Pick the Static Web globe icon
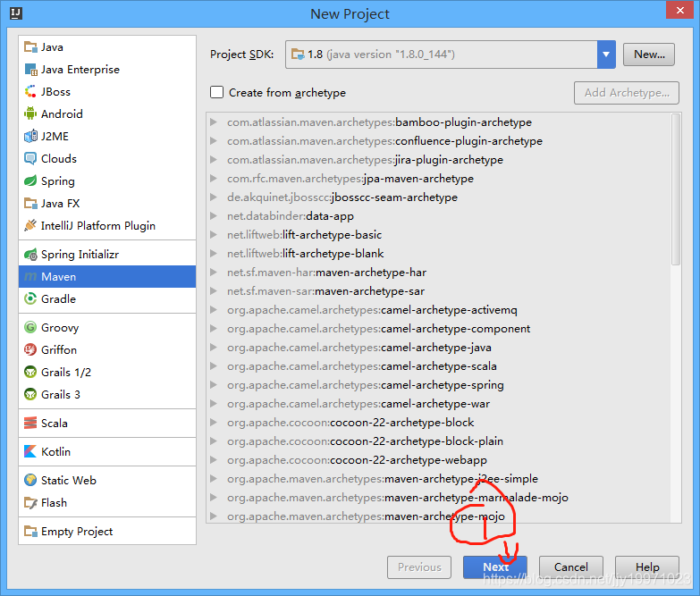Image resolution: width=700 pixels, height=596 pixels. tap(30, 480)
